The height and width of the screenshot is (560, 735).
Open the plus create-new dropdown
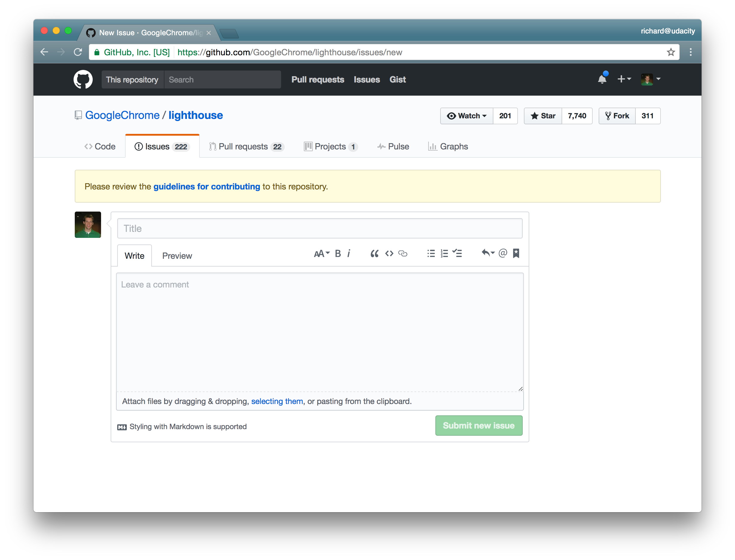pos(624,79)
